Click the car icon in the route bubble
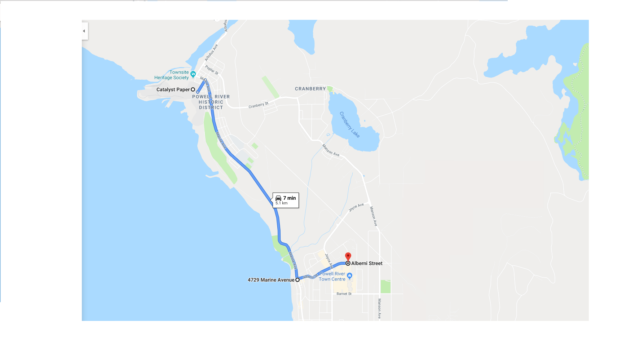Image resolution: width=644 pixels, height=353 pixels. (x=278, y=198)
